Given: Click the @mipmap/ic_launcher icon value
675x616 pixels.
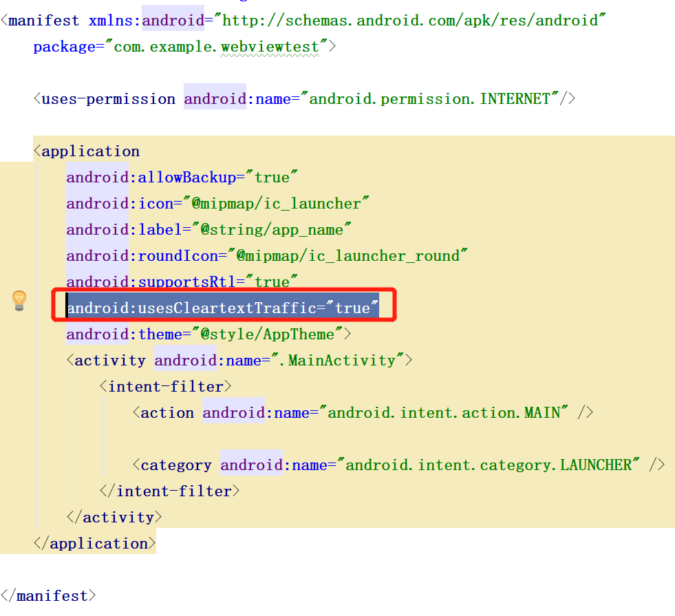Looking at the screenshot, I should coord(276,204).
